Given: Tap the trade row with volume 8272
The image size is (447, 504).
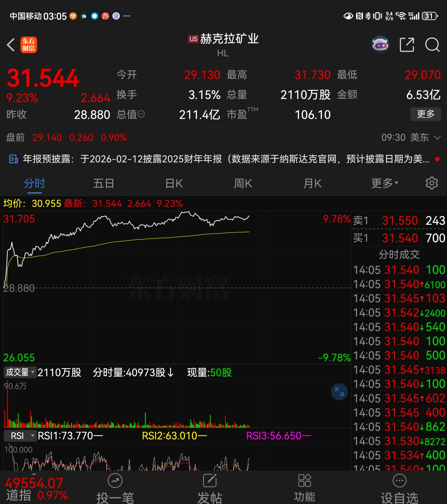Looking at the screenshot, I should 399,441.
